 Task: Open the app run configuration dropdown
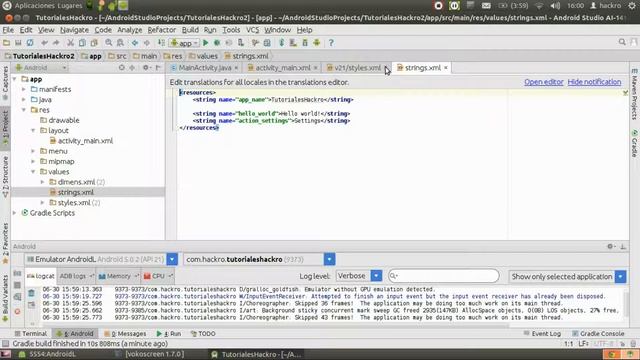[x=185, y=43]
